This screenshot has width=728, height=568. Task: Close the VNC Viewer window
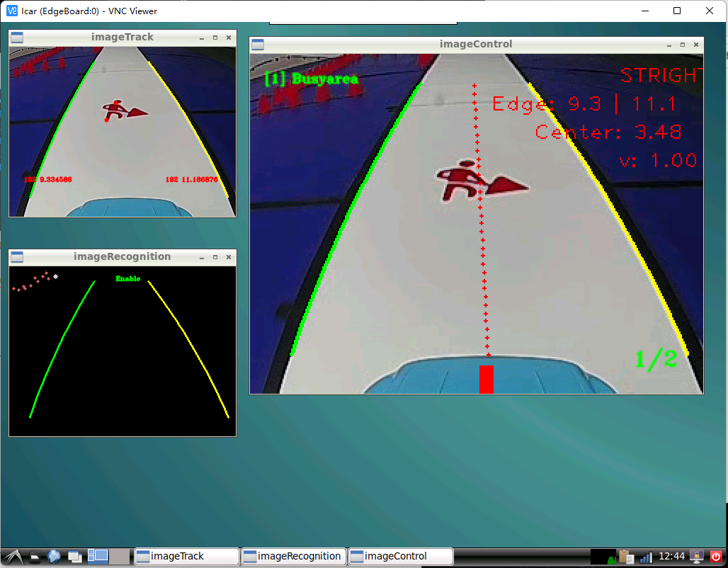pyautogui.click(x=710, y=11)
